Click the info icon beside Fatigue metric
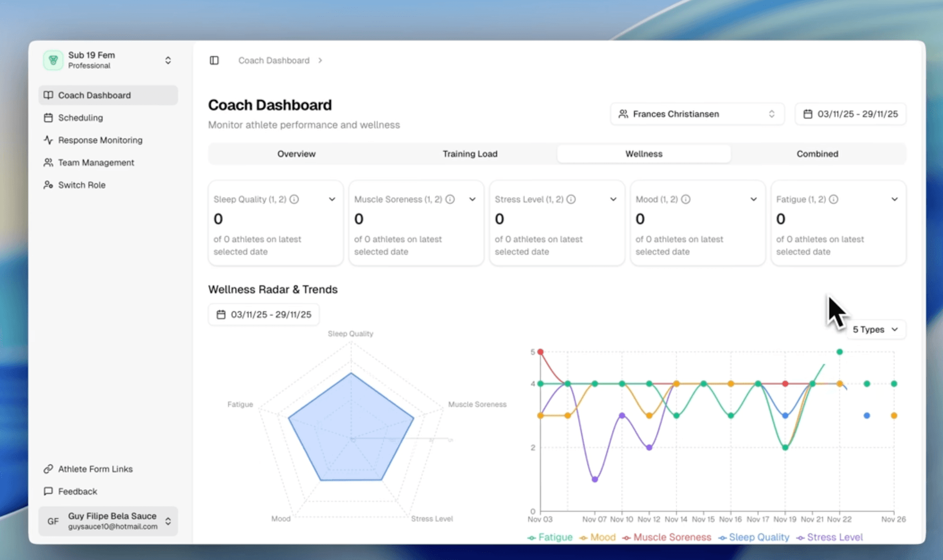The width and height of the screenshot is (943, 560). coord(834,199)
